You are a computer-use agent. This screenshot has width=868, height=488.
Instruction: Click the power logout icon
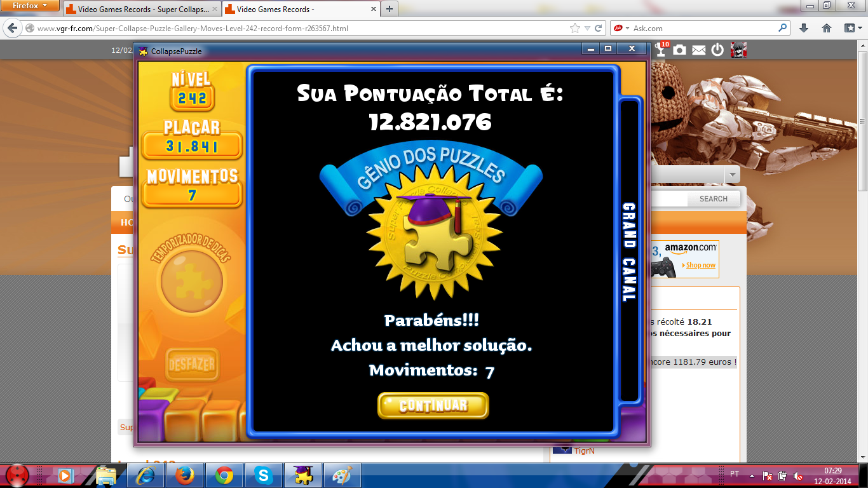click(717, 50)
